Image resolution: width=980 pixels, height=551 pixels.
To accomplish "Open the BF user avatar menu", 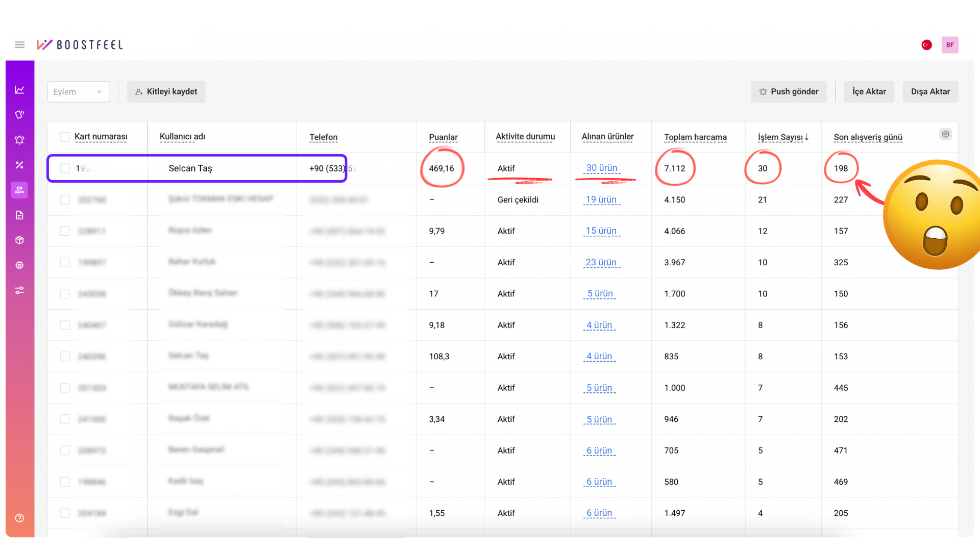I will (x=949, y=45).
